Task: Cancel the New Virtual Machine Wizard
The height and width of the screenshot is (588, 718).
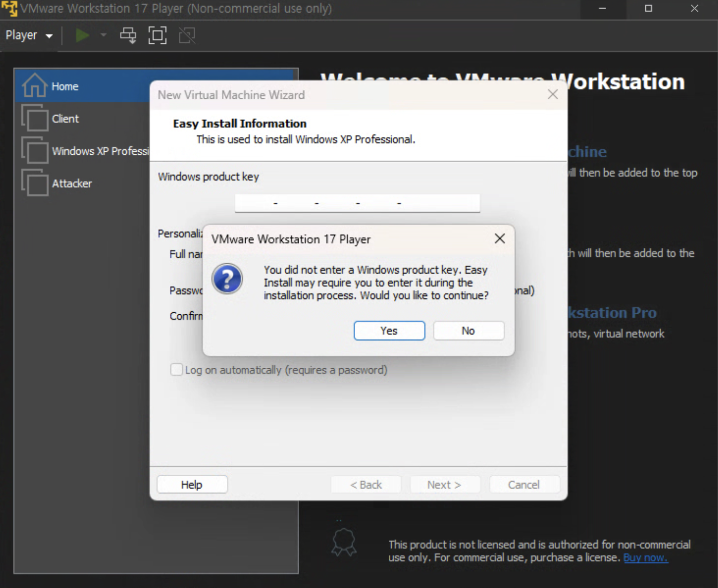Action: coord(524,484)
